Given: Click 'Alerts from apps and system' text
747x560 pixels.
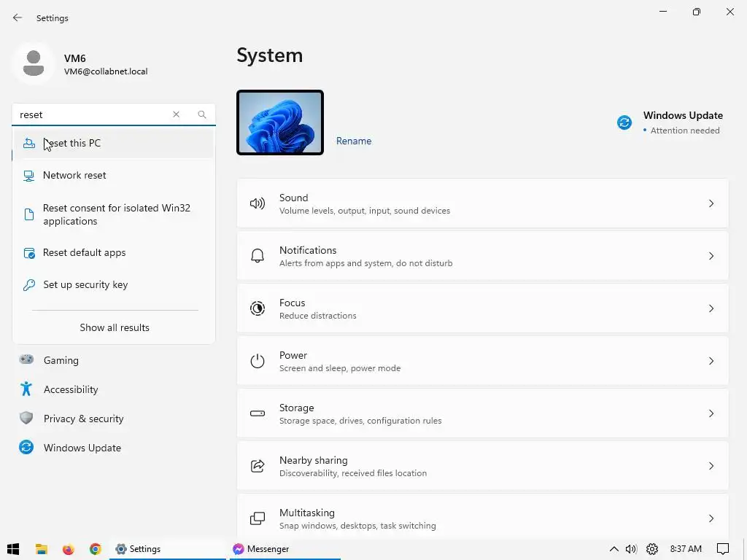Looking at the screenshot, I should tap(366, 262).
